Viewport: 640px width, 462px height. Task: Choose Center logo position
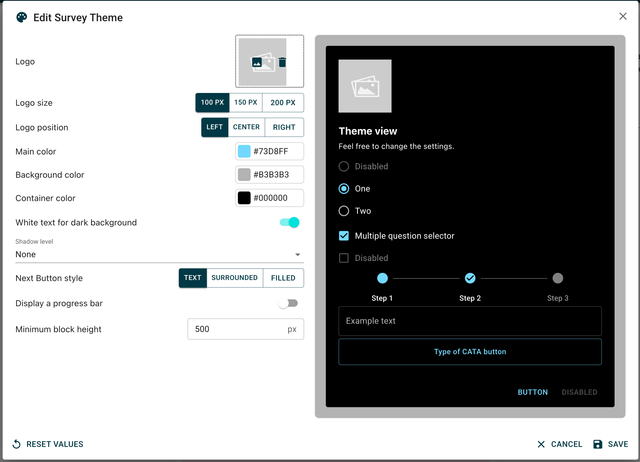(246, 127)
